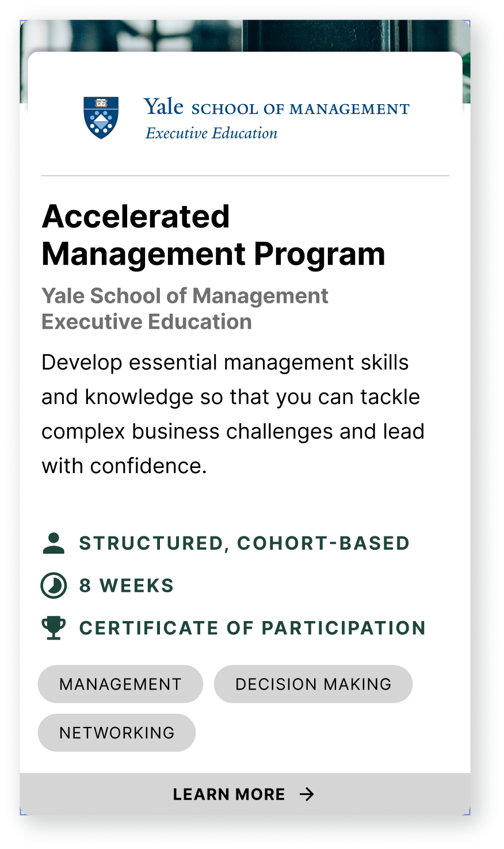Select the Networking tag
504x849 pixels.
[117, 733]
